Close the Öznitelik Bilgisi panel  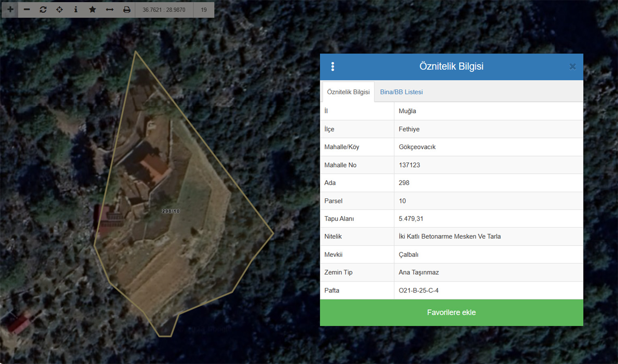coord(572,67)
